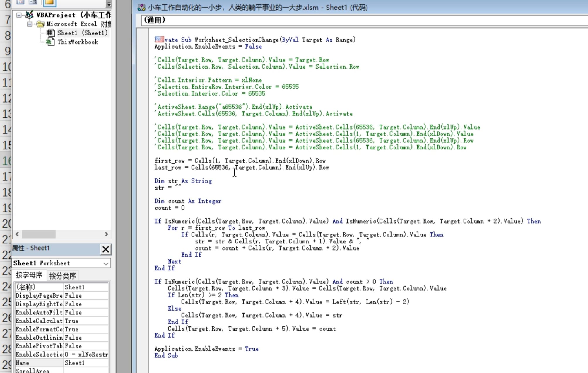Collapse the Microsoft Excel objects folder node
The height and width of the screenshot is (373, 588).
pos(30,24)
